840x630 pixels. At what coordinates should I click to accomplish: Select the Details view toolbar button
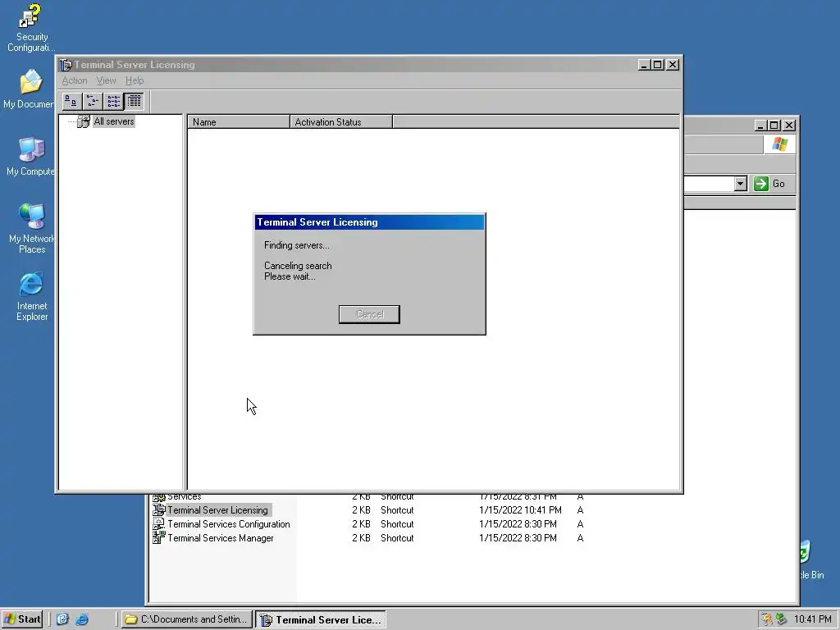point(134,101)
